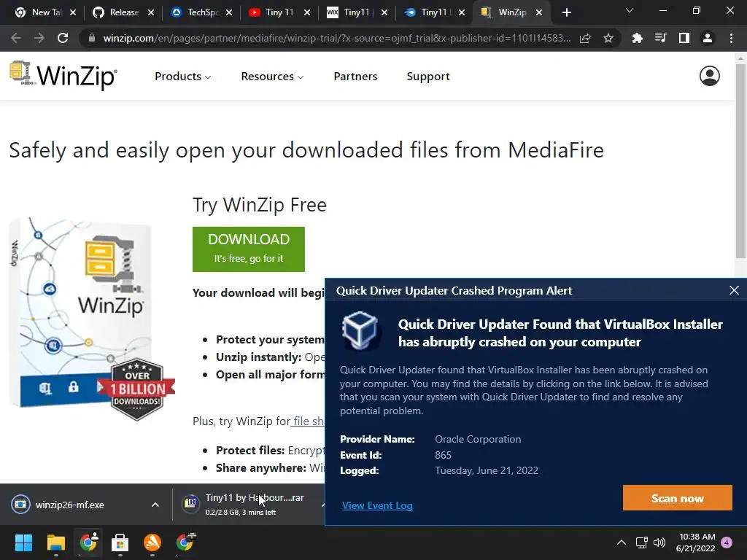The image size is (747, 560).
Task: Go forward using the browser forward arrow
Action: [x=39, y=38]
